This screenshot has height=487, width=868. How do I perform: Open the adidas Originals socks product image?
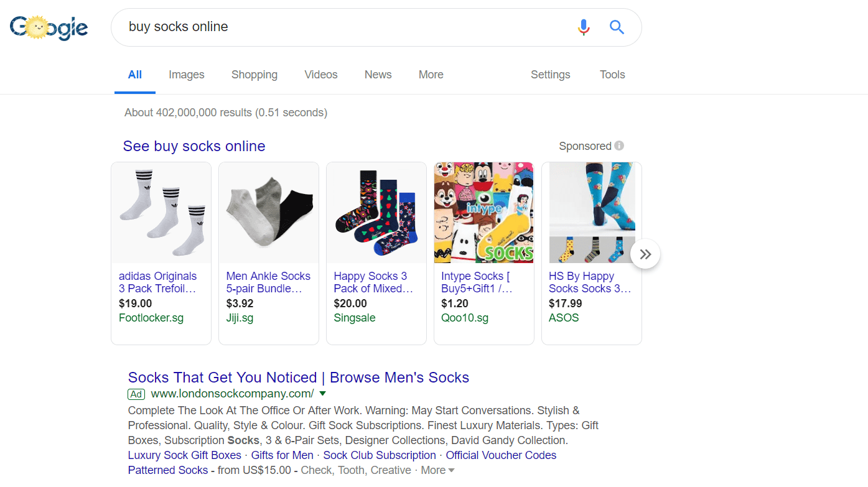tap(161, 213)
